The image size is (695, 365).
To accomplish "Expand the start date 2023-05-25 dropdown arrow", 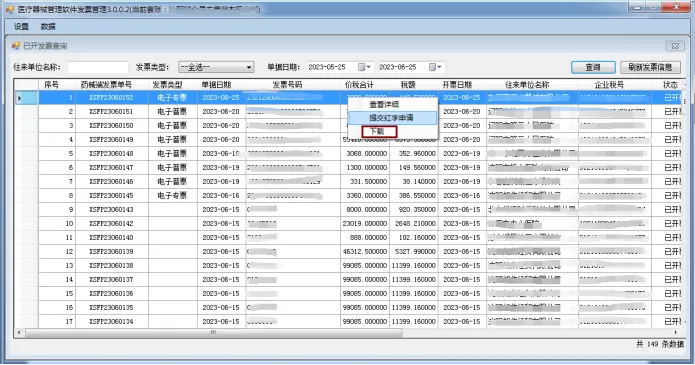I will coord(369,67).
